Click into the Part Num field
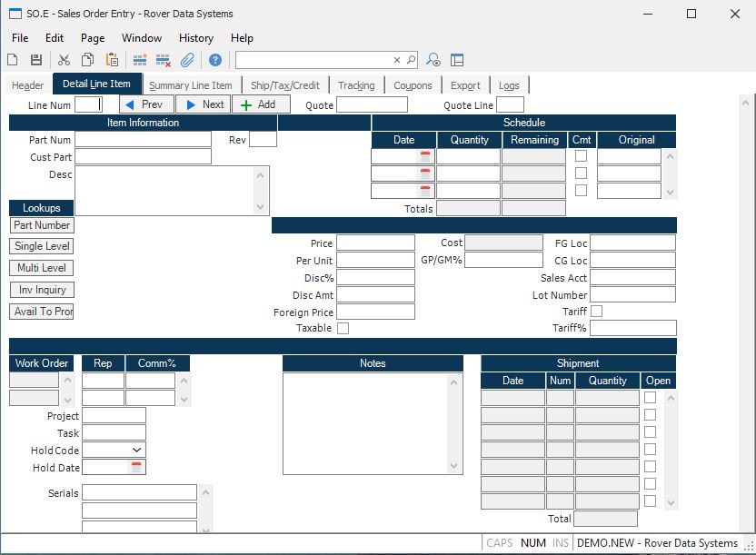The height and width of the screenshot is (555, 756). click(x=143, y=140)
